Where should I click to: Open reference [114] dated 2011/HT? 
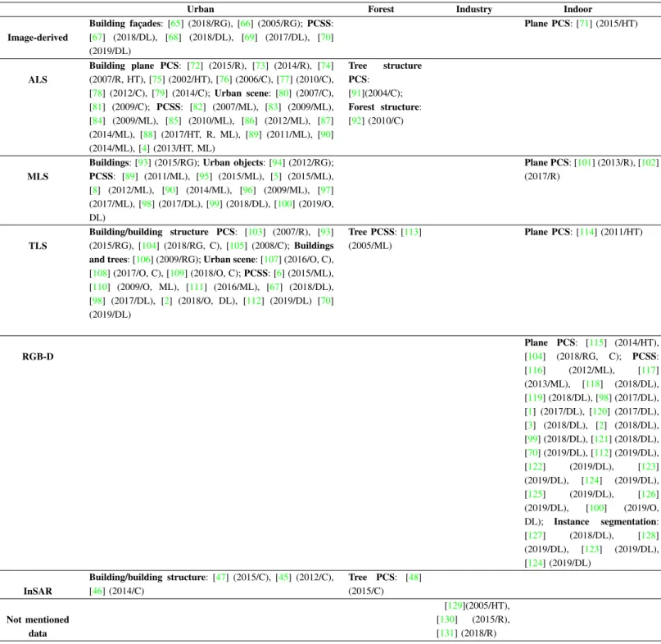(x=586, y=232)
